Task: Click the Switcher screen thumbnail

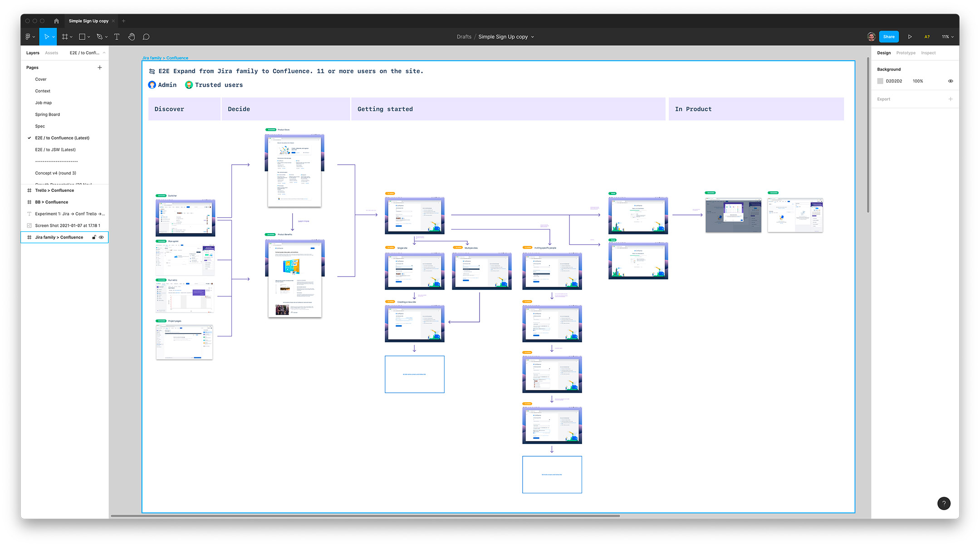Action: coord(185,218)
